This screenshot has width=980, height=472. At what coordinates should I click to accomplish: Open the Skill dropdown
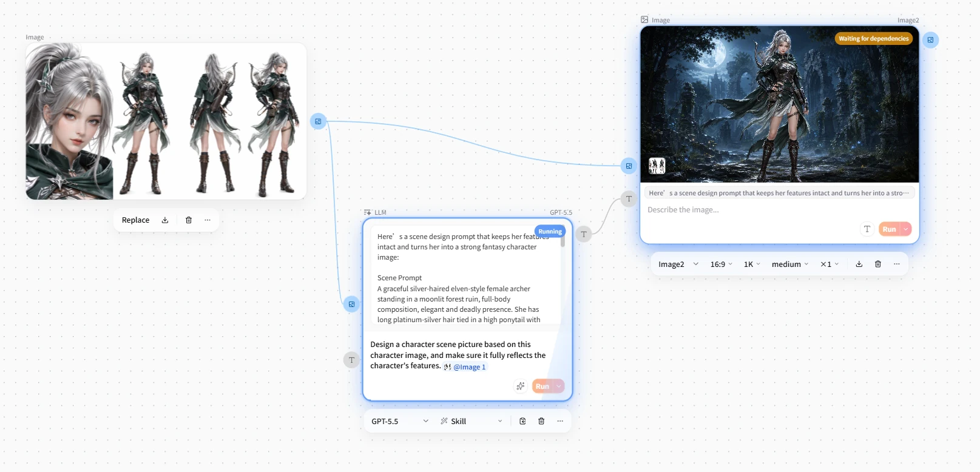pyautogui.click(x=471, y=421)
